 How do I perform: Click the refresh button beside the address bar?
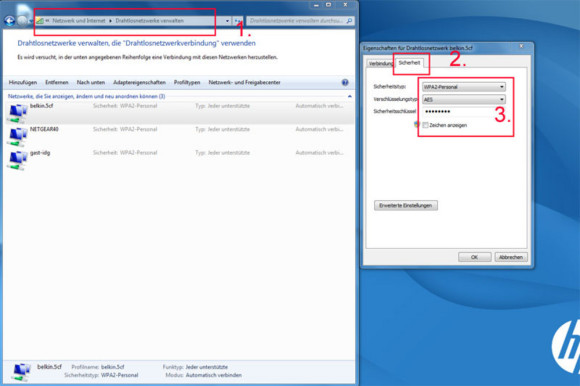tap(238, 21)
